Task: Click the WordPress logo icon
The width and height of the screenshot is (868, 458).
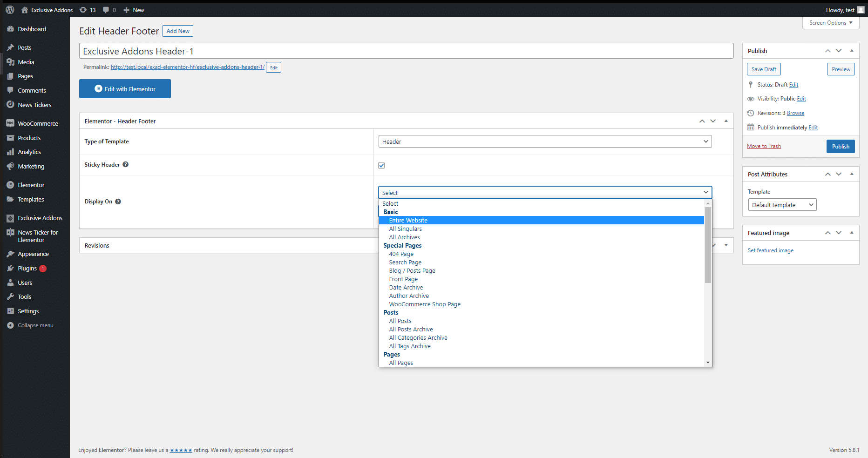Action: 10,10
